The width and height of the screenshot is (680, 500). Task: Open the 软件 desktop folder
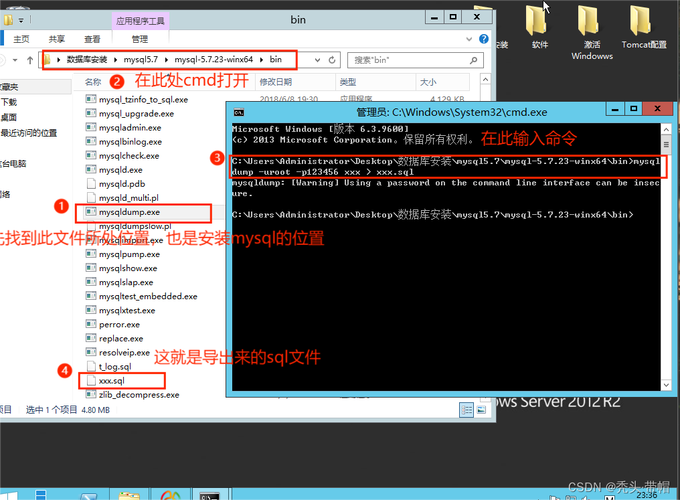tap(539, 27)
